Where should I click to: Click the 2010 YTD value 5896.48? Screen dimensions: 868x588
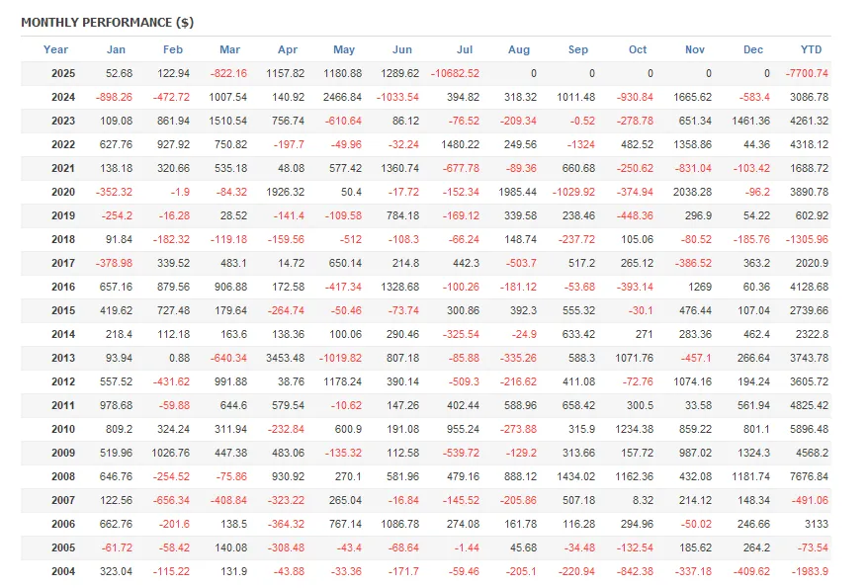coord(810,429)
